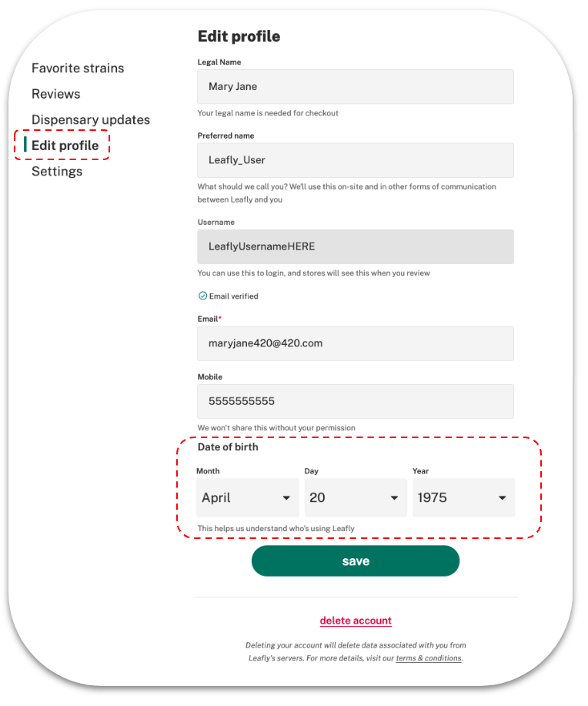Open the terms & conditions link
This screenshot has width=588, height=706.
429,658
